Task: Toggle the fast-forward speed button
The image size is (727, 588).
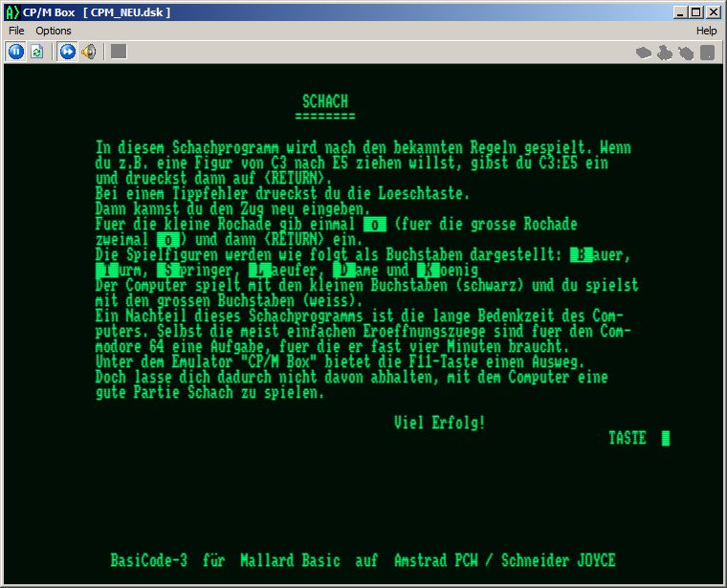Action: click(x=67, y=52)
